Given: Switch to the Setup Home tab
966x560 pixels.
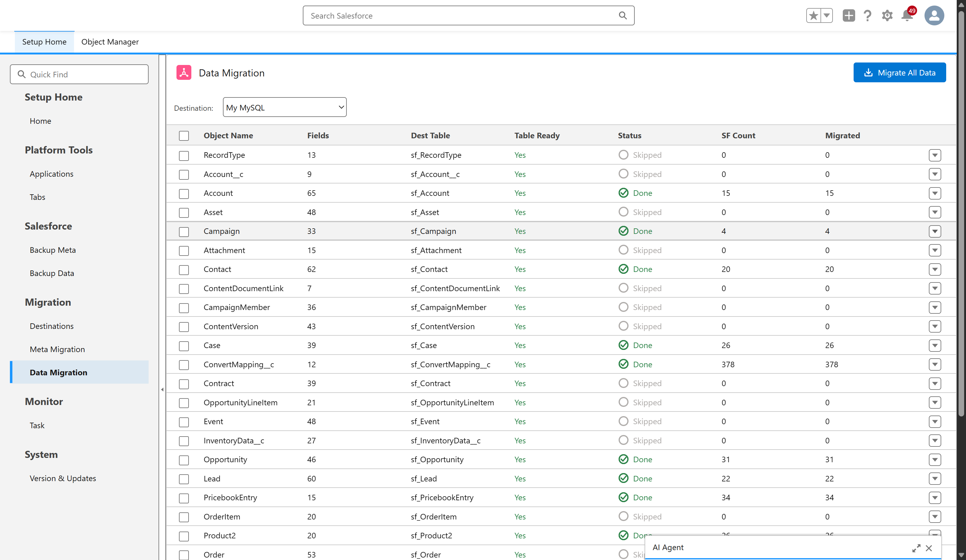Looking at the screenshot, I should point(44,42).
